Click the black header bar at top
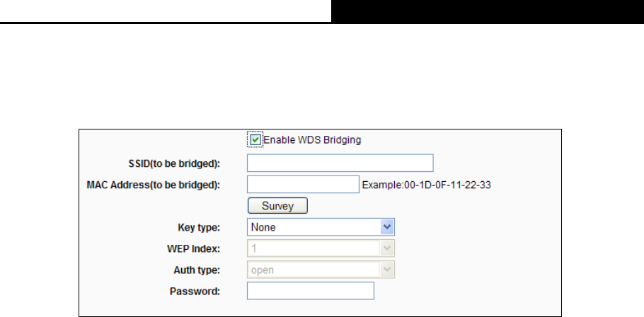The width and height of the screenshot is (644, 317). click(x=488, y=11)
